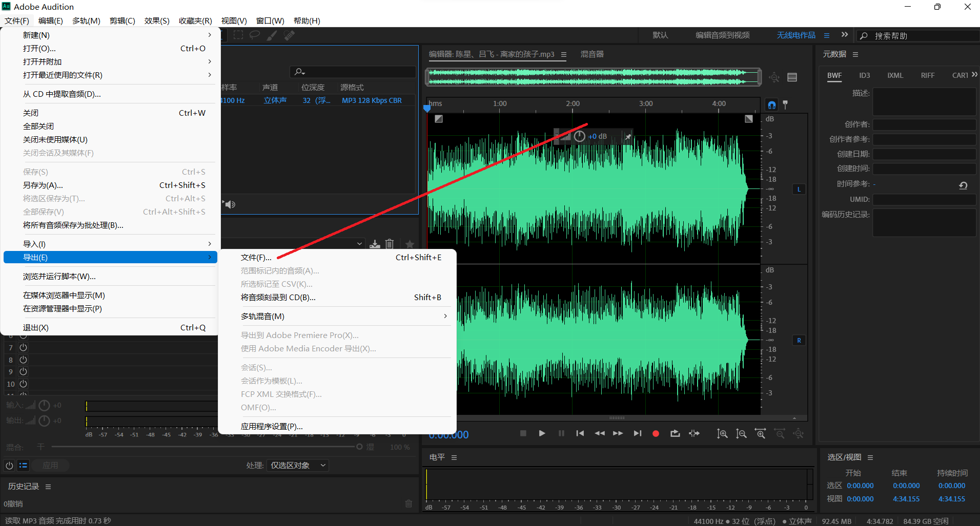Click the marker pin icon beside timeline
980x526 pixels.
[x=785, y=104]
